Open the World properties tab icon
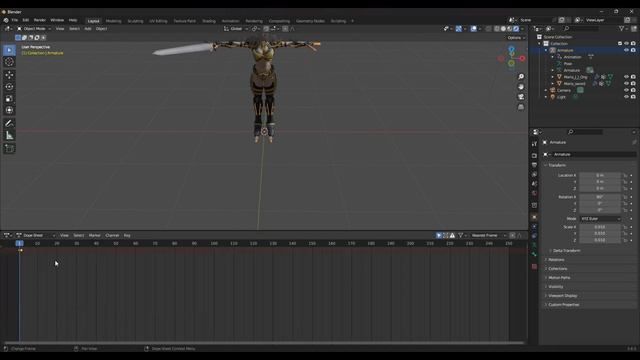This screenshot has width=640, height=360. point(534,193)
